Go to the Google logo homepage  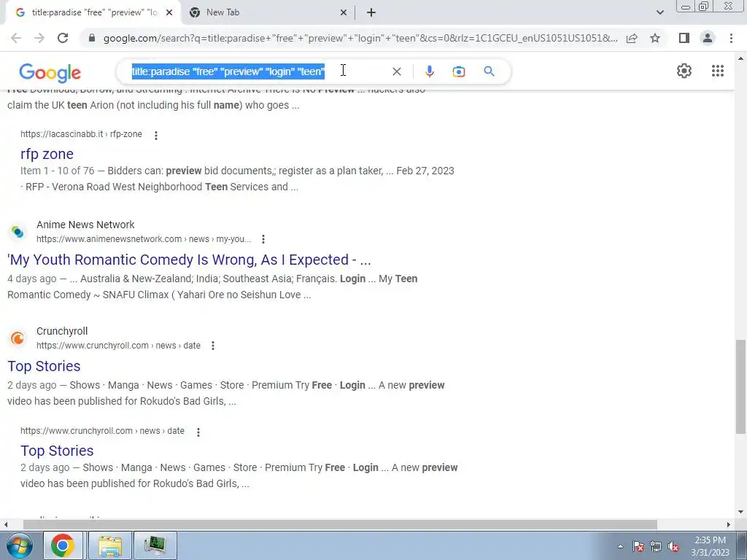click(50, 73)
